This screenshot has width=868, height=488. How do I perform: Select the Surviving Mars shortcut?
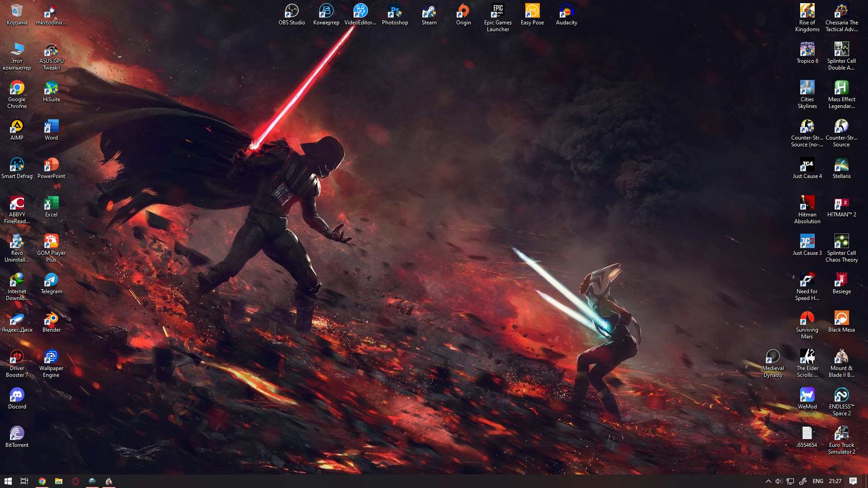coord(807,325)
